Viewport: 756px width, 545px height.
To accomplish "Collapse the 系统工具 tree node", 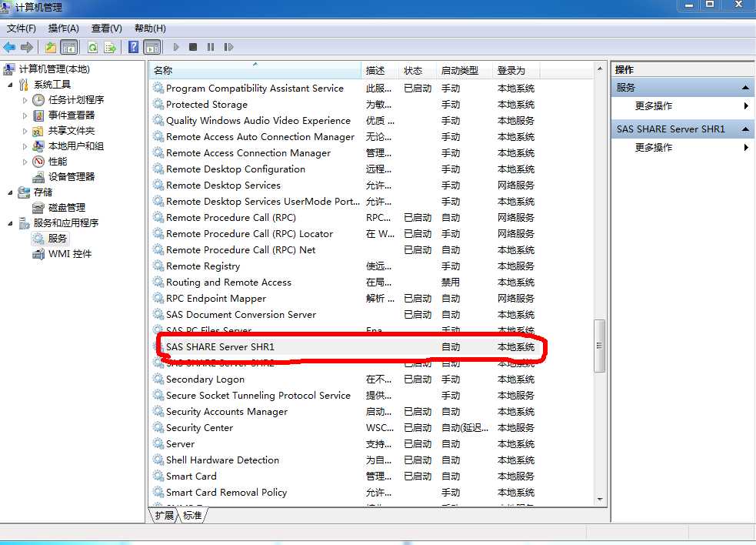I will (x=10, y=85).
